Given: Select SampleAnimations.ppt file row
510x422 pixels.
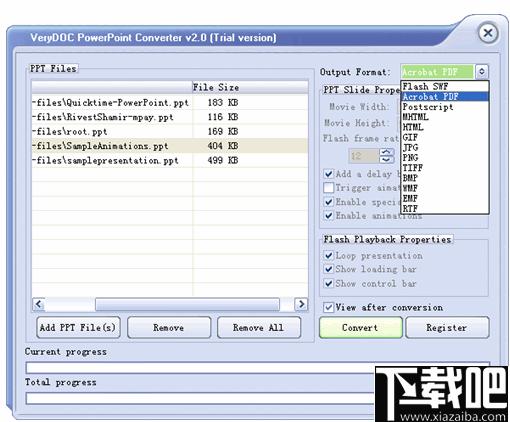Looking at the screenshot, I should pos(170,146).
